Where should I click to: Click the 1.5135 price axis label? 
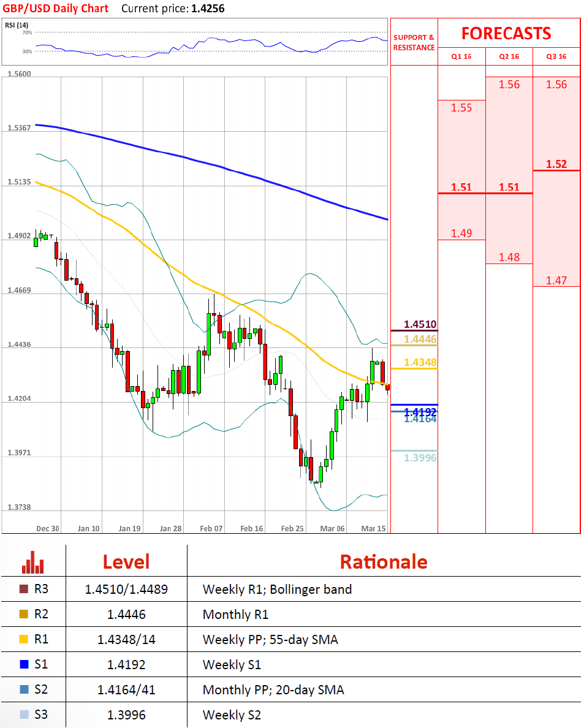coord(19,181)
